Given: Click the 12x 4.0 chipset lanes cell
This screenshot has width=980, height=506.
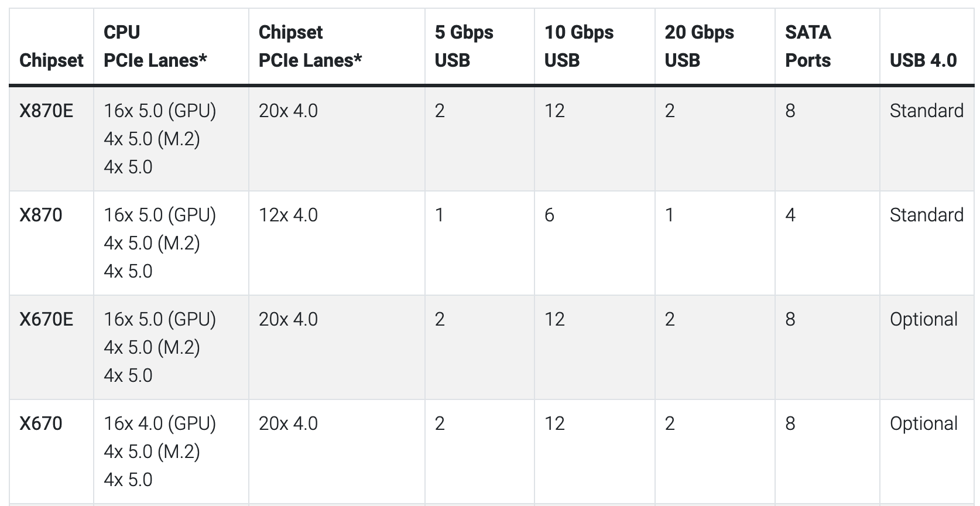Looking at the screenshot, I should click(x=288, y=215).
